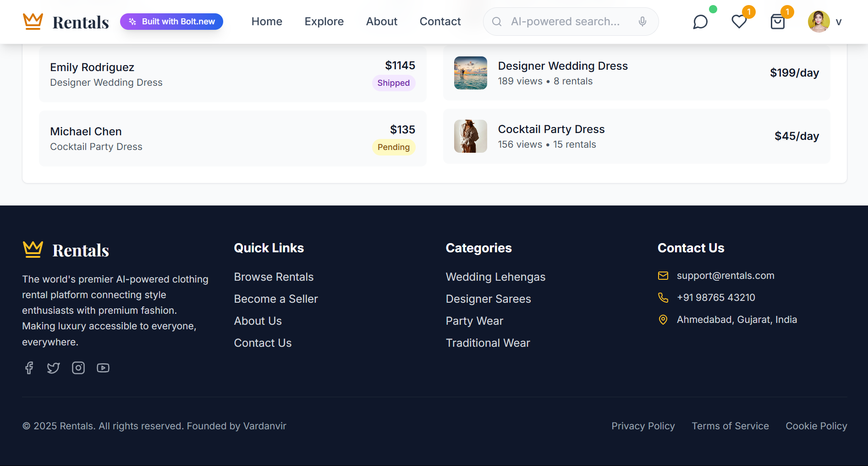Open the Browse Rentals footer link

pos(274,277)
